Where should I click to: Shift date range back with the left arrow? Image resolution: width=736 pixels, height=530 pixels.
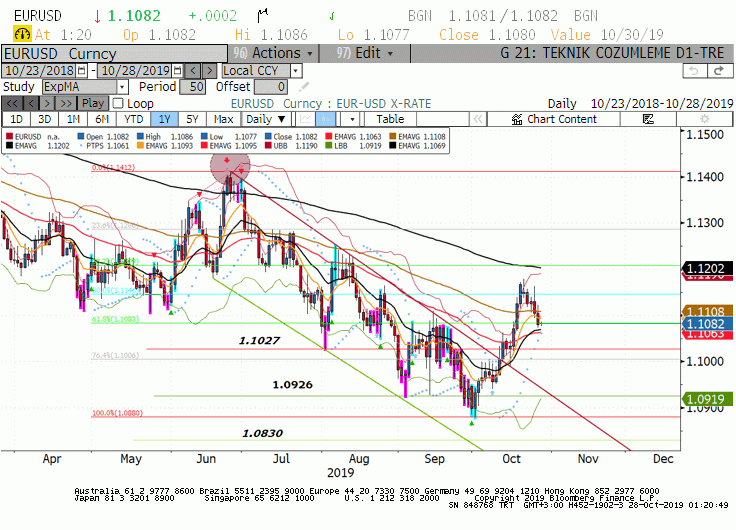(193, 71)
